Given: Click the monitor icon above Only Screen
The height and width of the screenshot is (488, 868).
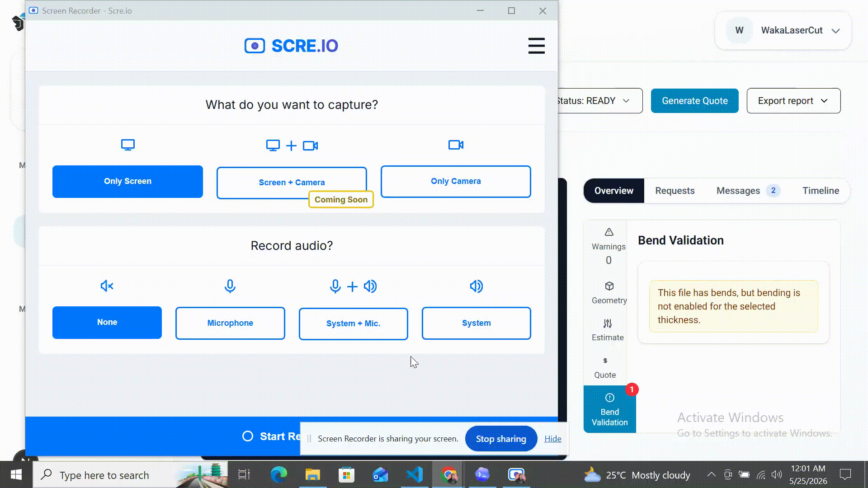Looking at the screenshot, I should click(x=128, y=145).
